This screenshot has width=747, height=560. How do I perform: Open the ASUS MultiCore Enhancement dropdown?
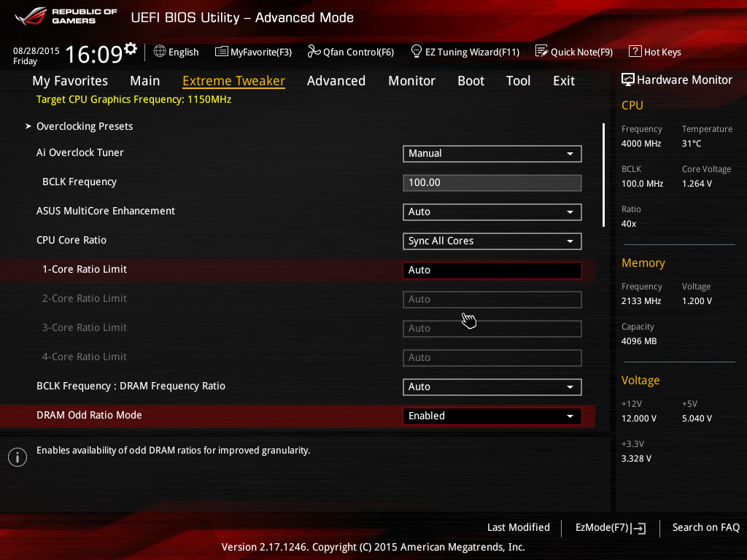pos(492,212)
